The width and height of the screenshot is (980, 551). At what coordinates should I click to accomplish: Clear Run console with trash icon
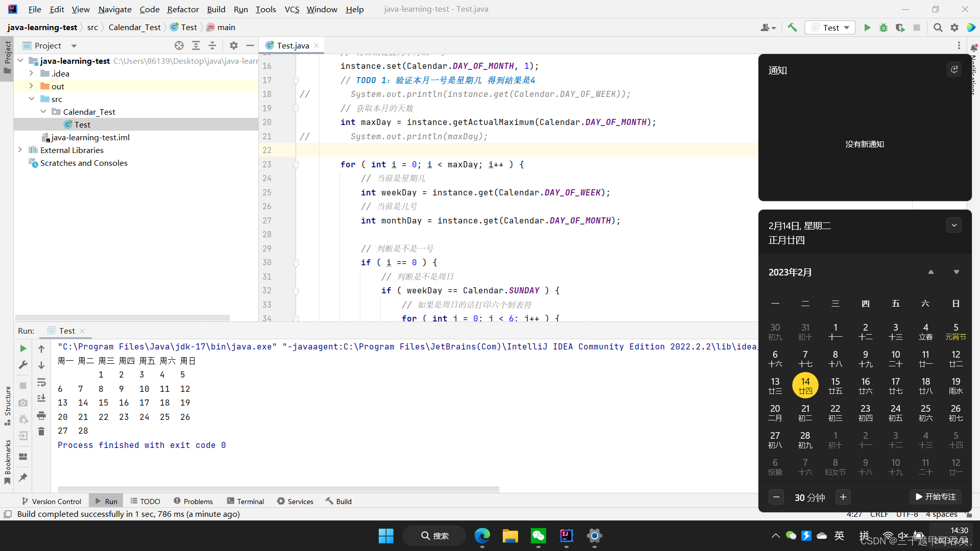[41, 432]
